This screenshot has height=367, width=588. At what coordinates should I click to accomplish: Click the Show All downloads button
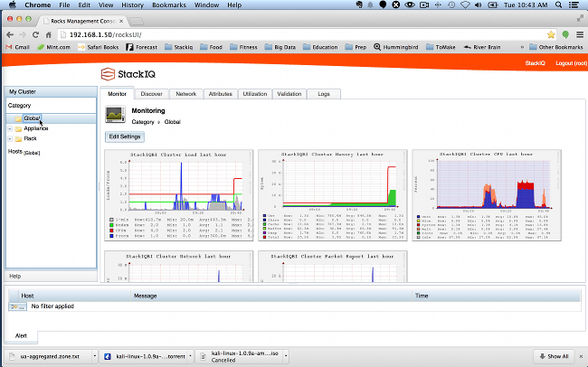click(x=554, y=356)
